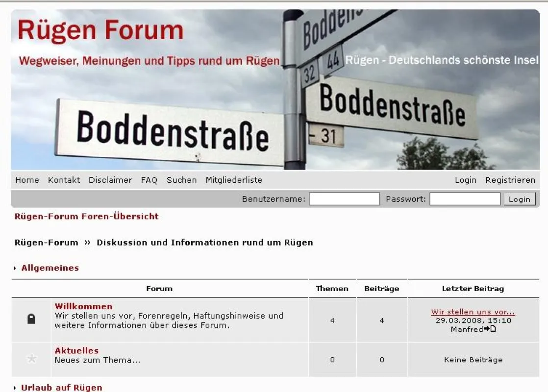
Task: Click 'Neues zum Thema...' description
Action: (98, 360)
